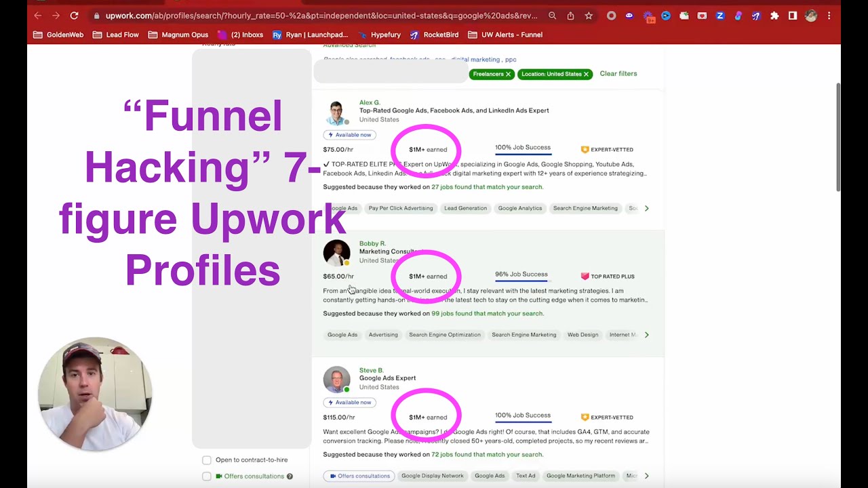
Task: Click Steve B.'s Available now badge
Action: [349, 403]
